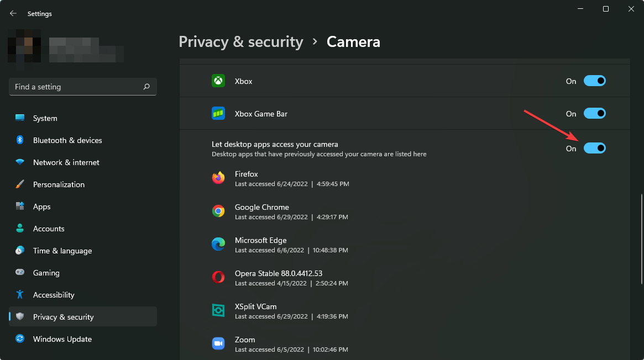
Task: Click the Opera Stable app icon
Action: [218, 277]
